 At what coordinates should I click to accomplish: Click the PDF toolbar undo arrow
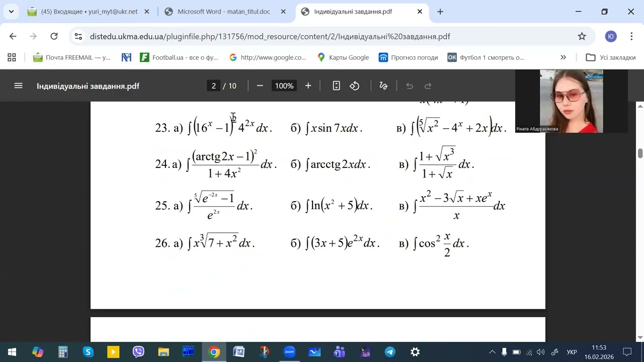(410, 86)
